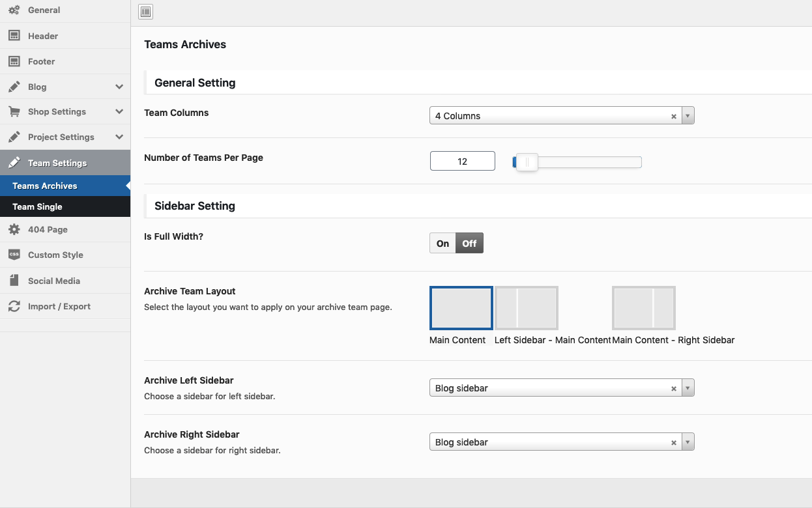Click the Social Media document icon
The image size is (812, 508).
(14, 281)
